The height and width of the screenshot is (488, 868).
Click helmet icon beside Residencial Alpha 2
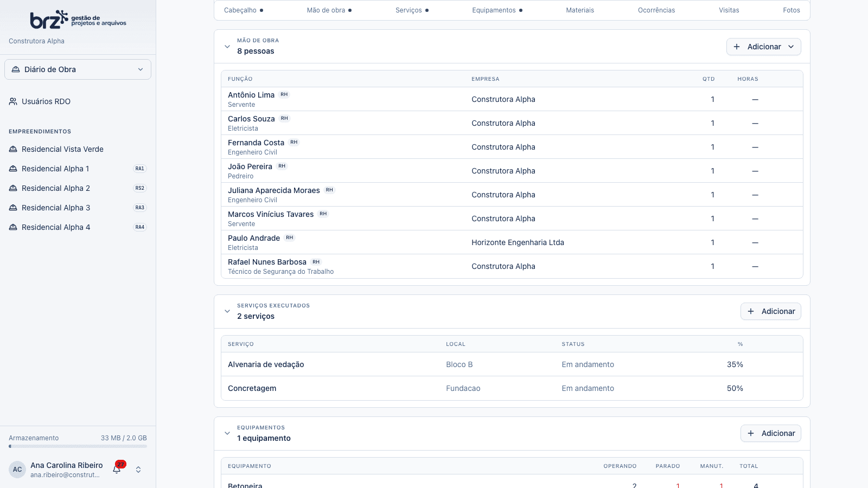pos(13,188)
